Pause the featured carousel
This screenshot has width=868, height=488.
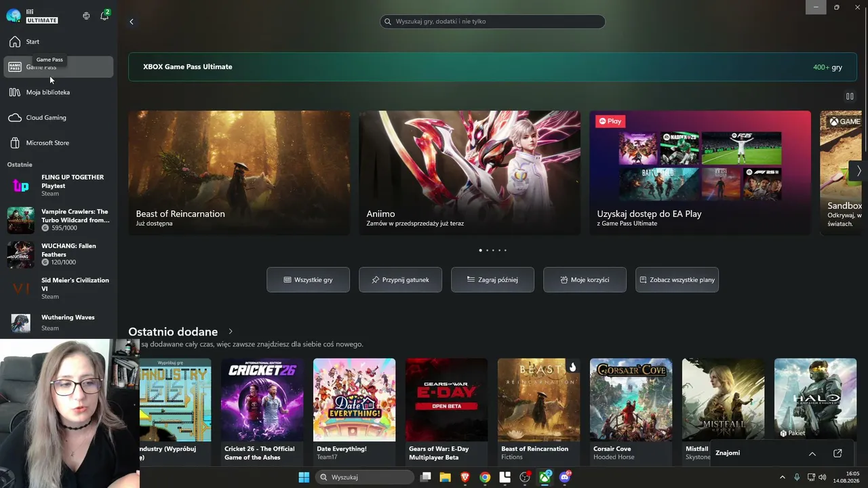[850, 96]
